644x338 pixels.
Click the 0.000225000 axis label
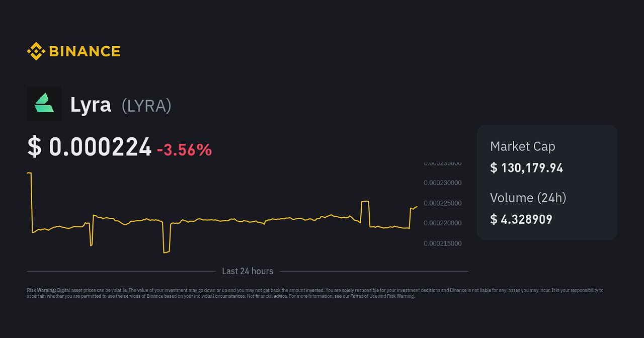(x=442, y=203)
